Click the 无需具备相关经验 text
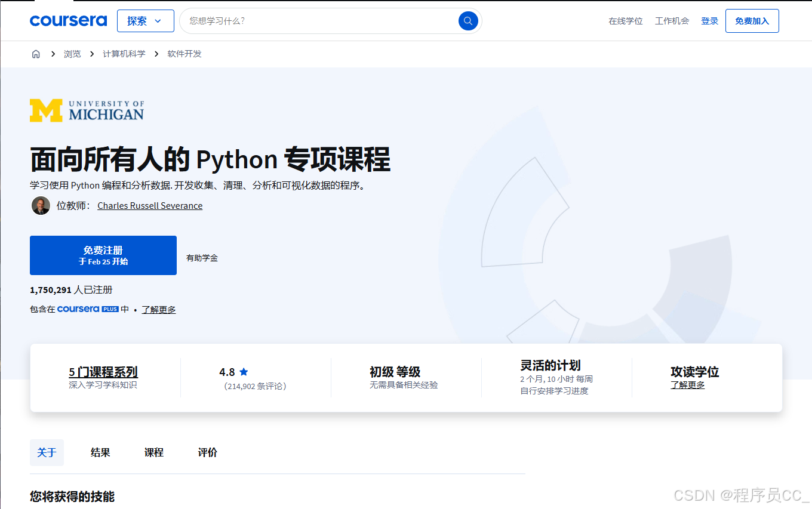812x509 pixels. [404, 385]
